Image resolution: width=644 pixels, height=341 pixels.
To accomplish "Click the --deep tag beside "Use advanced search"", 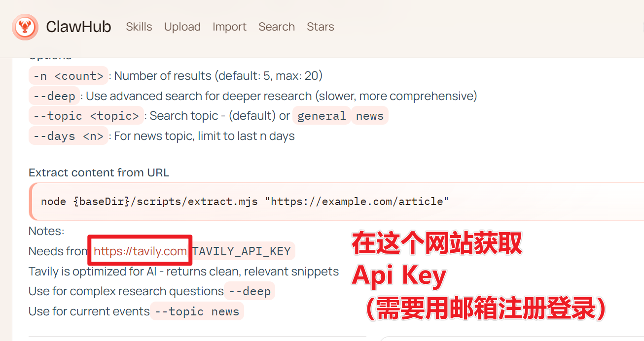I will [54, 96].
